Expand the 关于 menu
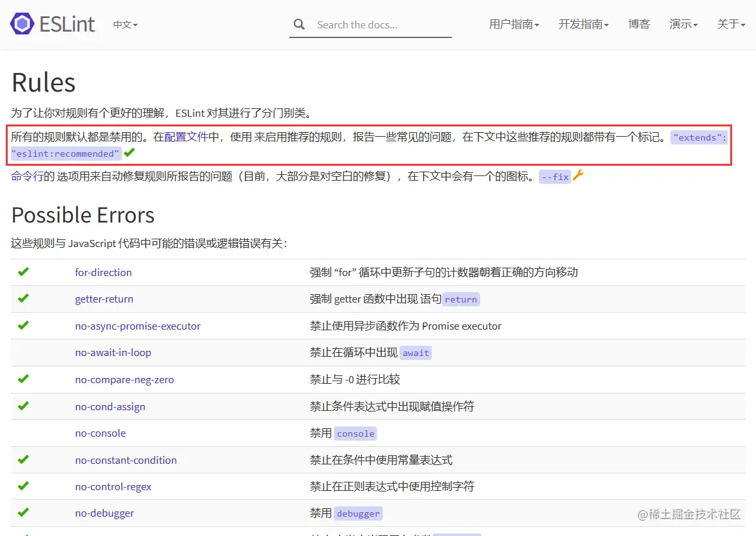Viewport: 756px width, 536px height. point(731,24)
